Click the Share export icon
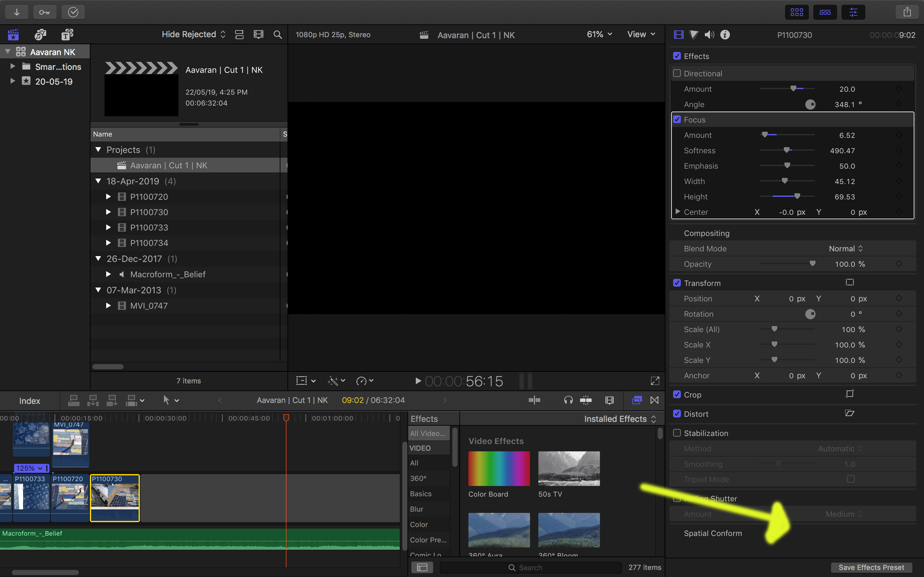 point(907,12)
